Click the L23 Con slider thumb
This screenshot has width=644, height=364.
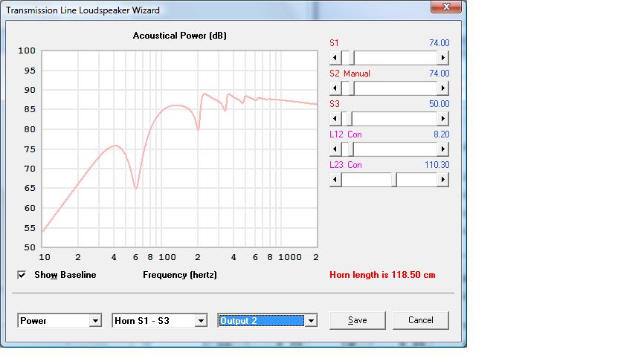[394, 180]
